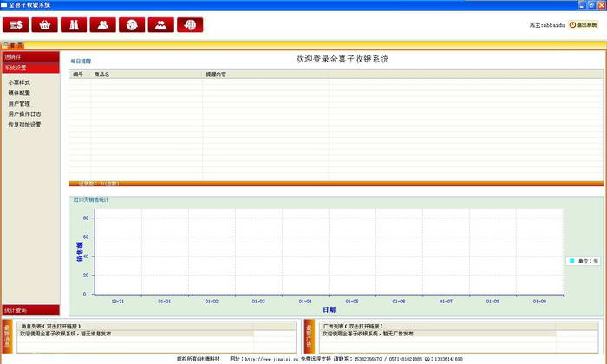
Task: Expand the 统计查询 sidebar section
Action: click(x=31, y=310)
